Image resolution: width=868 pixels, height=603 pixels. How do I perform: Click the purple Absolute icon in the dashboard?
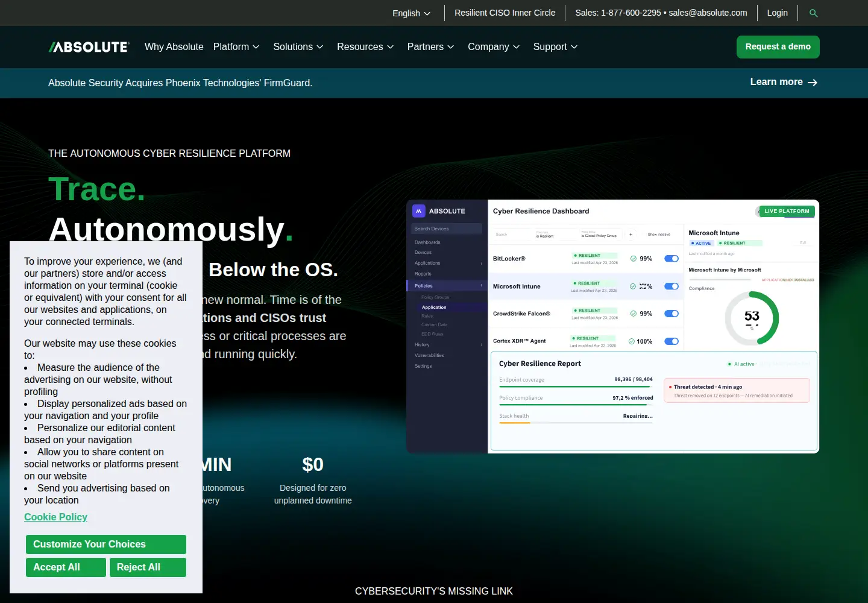418,211
